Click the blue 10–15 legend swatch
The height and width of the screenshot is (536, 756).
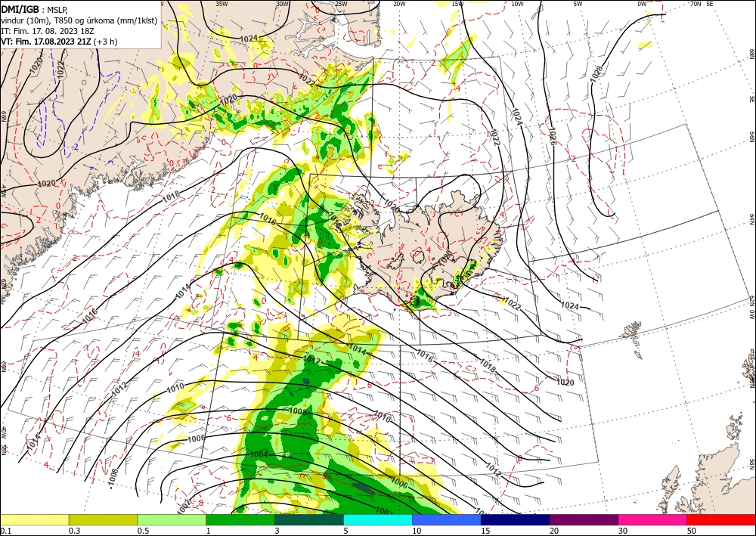coord(447,519)
